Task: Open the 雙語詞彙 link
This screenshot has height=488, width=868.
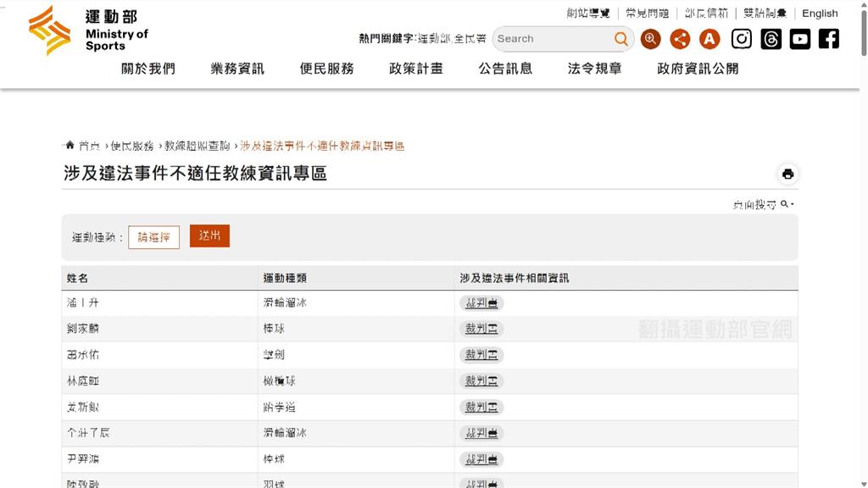Action: coord(765,14)
